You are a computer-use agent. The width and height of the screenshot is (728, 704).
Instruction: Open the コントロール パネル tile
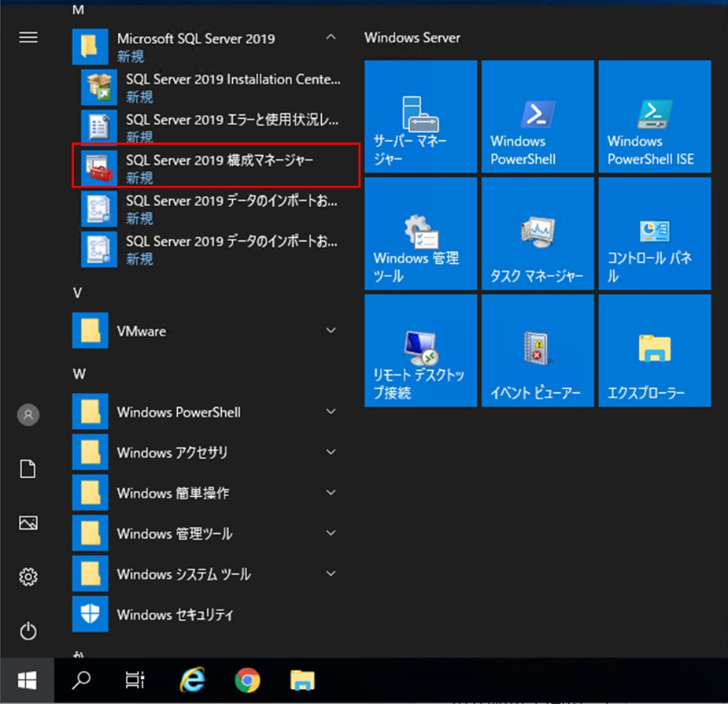(654, 233)
